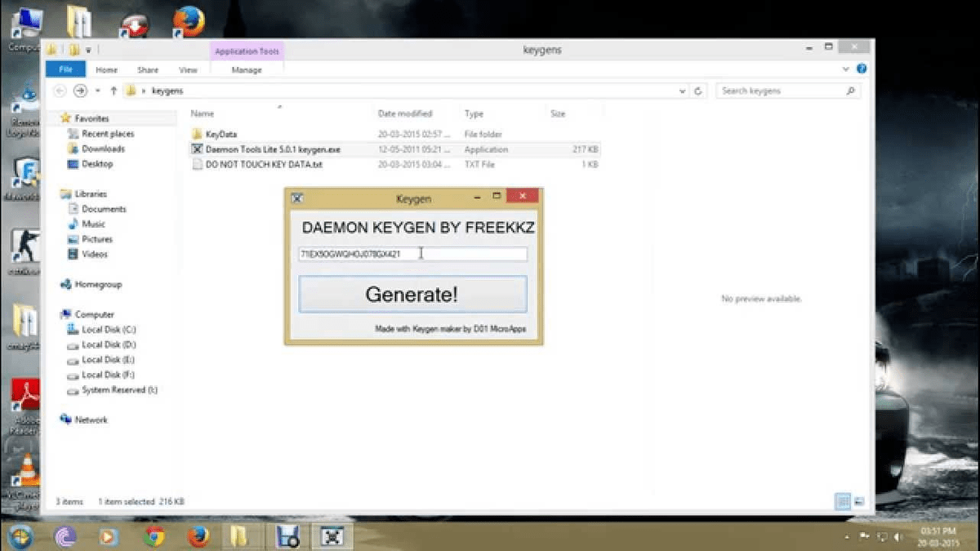
Task: Click the keygen app icon on the taskbar
Action: click(x=333, y=538)
